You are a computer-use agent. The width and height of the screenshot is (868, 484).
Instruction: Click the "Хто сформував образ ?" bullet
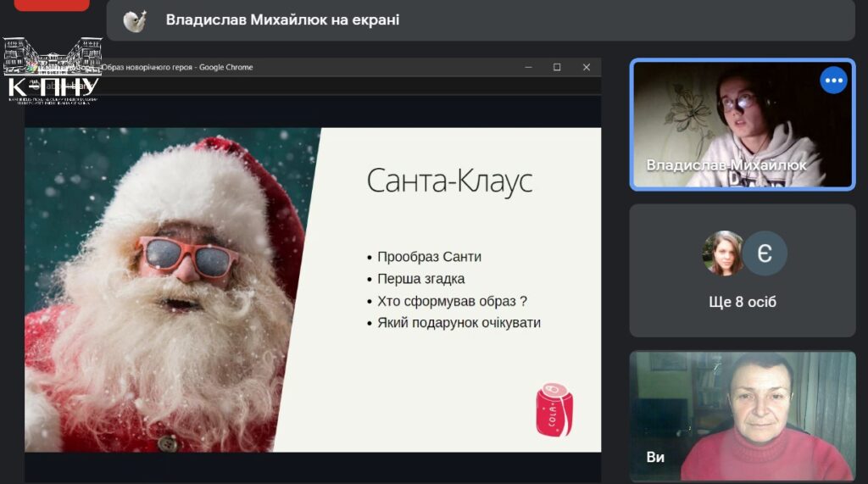[x=452, y=301]
